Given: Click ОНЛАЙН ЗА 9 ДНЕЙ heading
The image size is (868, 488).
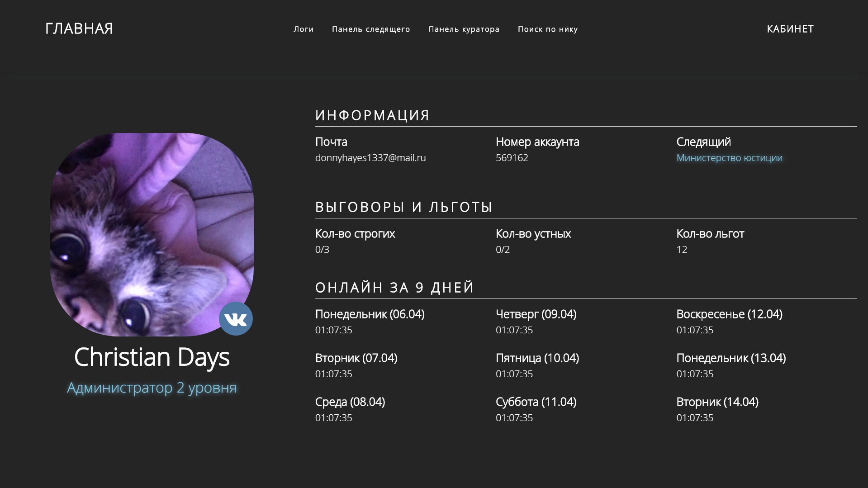Looking at the screenshot, I should 394,288.
